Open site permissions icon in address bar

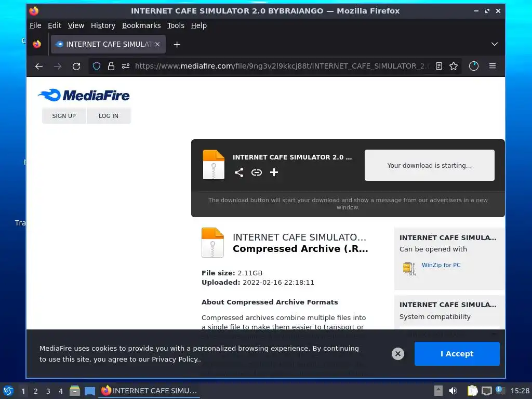tap(126, 66)
